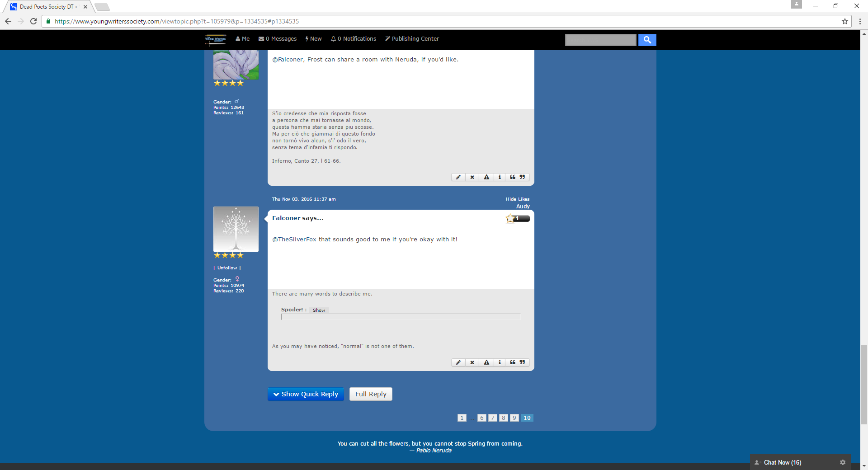Viewport: 868px width, 470px height.
Task: Click the browser address bar URL
Action: click(177, 21)
